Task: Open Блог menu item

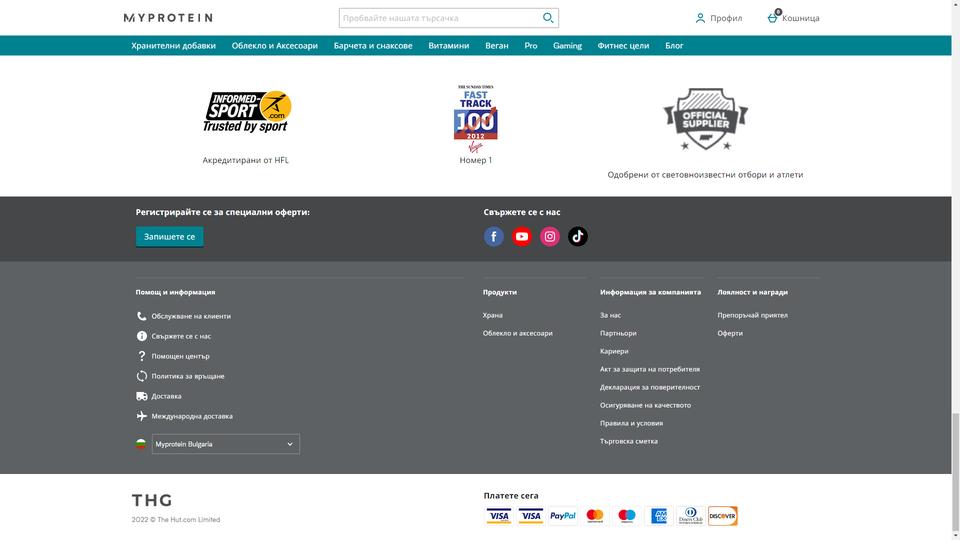Action: (x=674, y=45)
